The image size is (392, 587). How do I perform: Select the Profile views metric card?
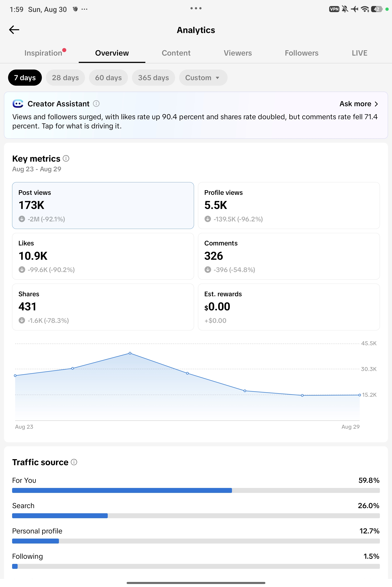[289, 205]
